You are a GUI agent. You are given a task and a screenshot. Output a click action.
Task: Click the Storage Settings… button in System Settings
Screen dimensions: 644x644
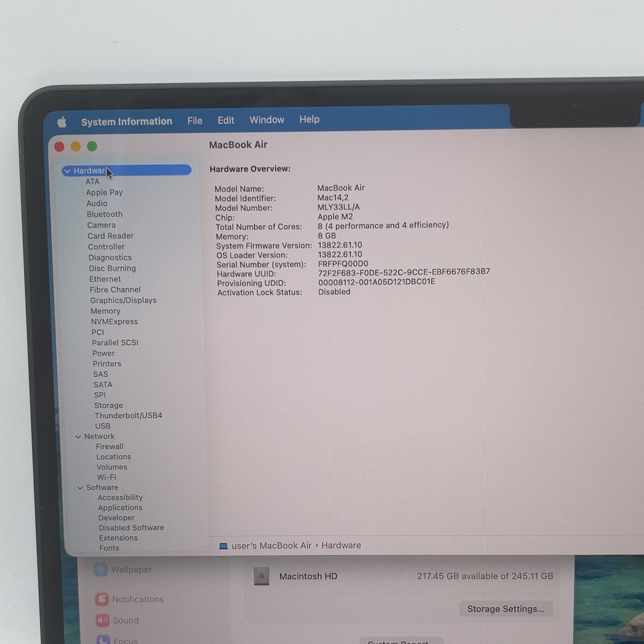point(506,609)
